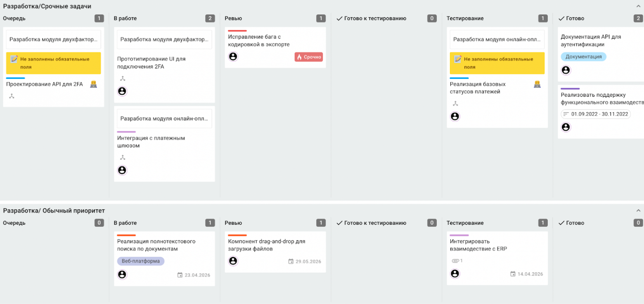Click yellow required-fields warning on "Проектирование API" card
This screenshot has width=644, height=304.
point(54,63)
